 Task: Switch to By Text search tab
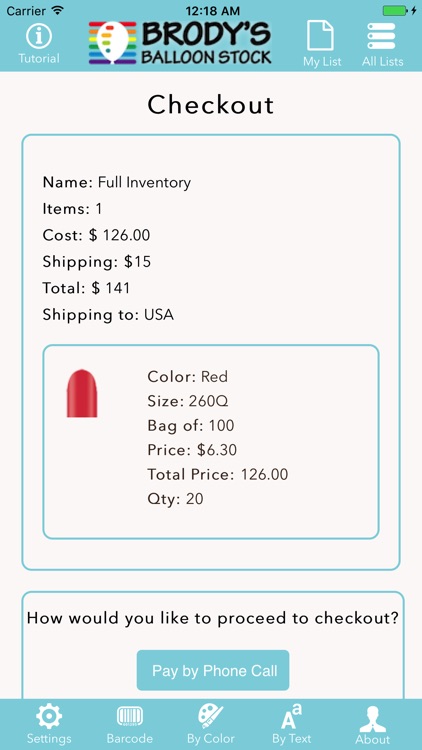291,724
